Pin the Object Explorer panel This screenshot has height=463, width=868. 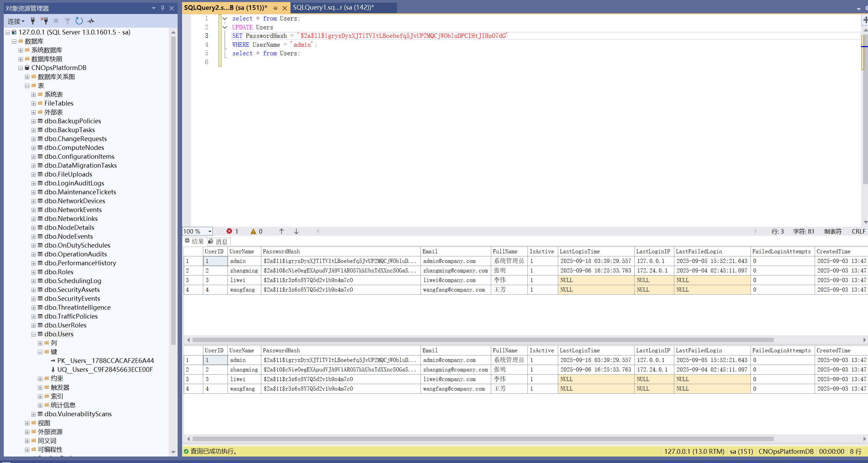[163, 8]
